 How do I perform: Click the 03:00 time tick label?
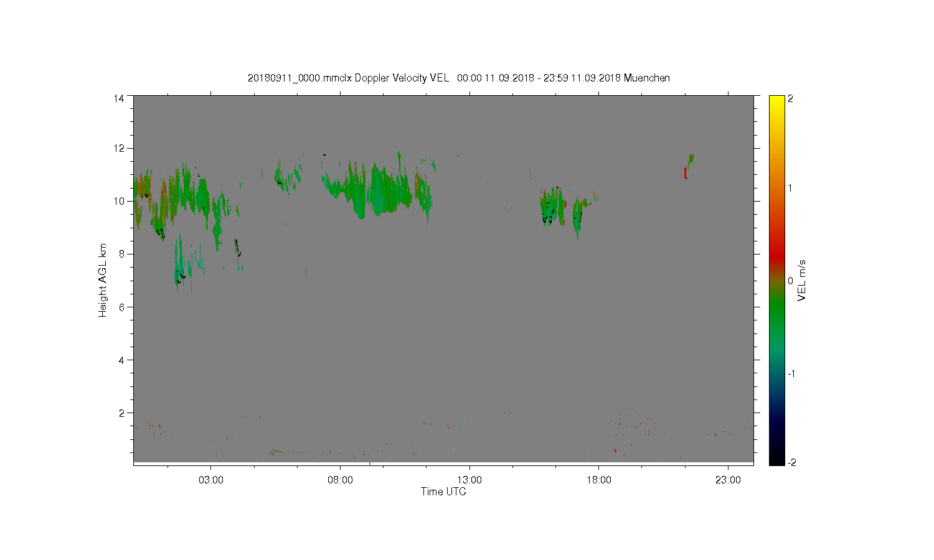pos(211,480)
